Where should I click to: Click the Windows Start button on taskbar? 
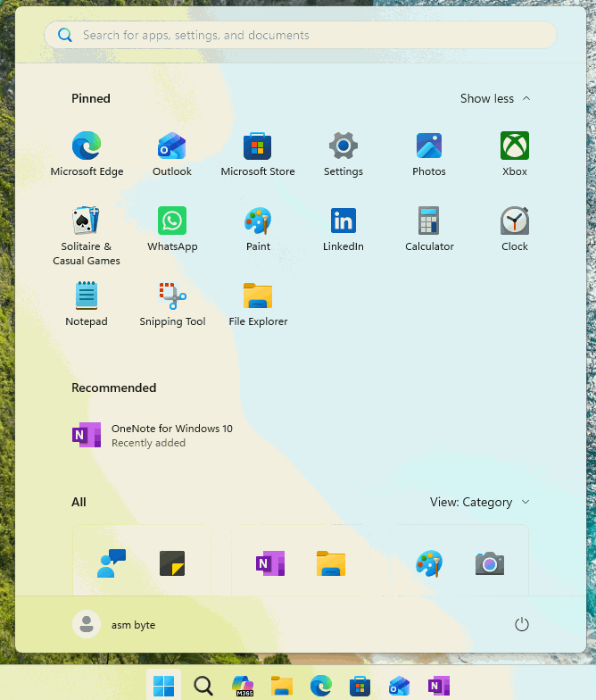tap(164, 686)
